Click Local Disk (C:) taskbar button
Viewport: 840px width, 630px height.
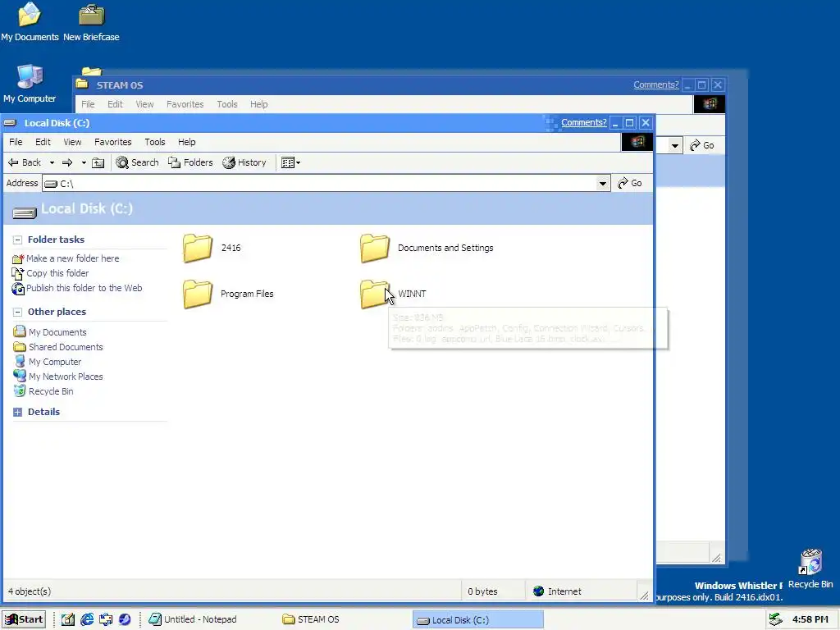click(478, 620)
